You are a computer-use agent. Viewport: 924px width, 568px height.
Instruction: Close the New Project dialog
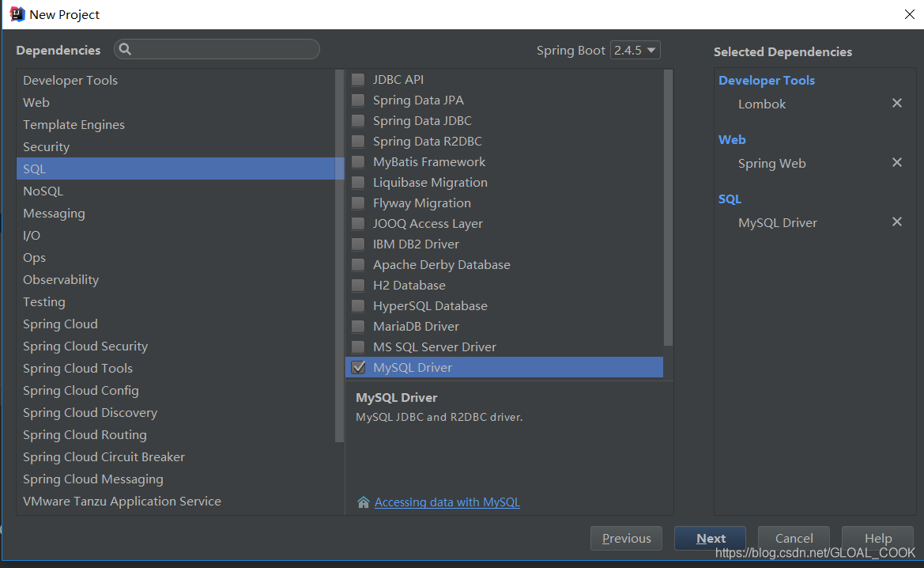(909, 14)
